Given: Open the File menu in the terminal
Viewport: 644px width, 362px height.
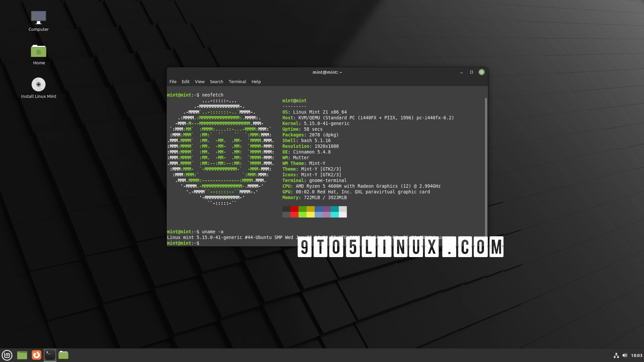Looking at the screenshot, I should point(173,81).
